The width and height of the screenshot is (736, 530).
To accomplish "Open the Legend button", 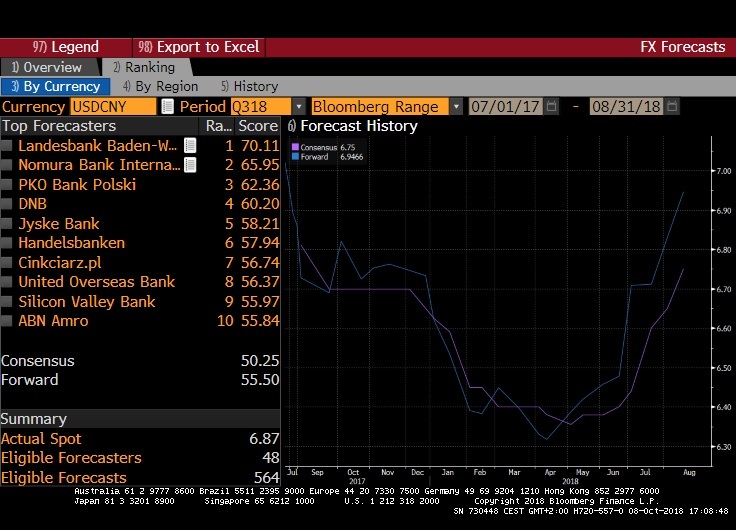I will pos(66,47).
